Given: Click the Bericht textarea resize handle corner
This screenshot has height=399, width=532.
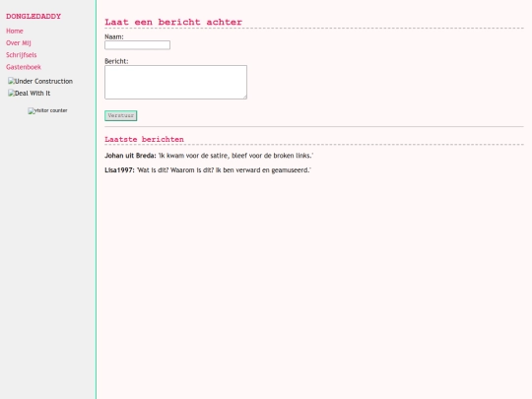Looking at the screenshot, I should (244, 97).
